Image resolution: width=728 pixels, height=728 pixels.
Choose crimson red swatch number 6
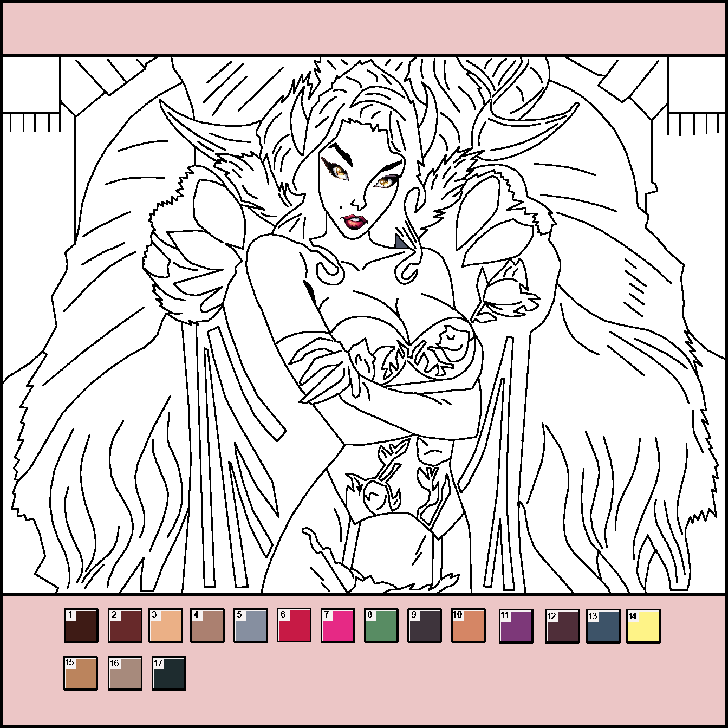point(294,626)
